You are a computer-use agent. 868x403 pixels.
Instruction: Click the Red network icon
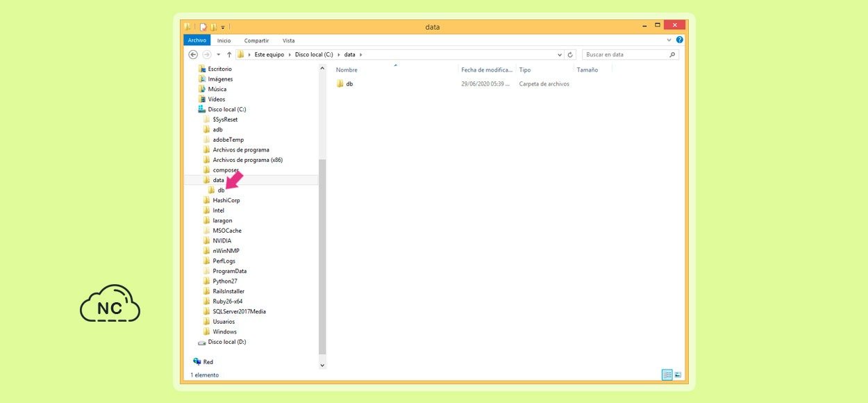(197, 362)
